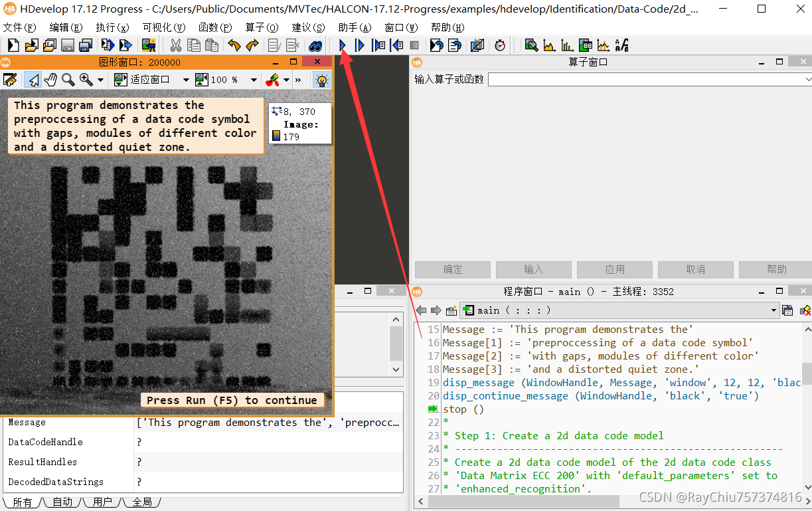Toggle the light bulb tooltip display

pos(321,80)
